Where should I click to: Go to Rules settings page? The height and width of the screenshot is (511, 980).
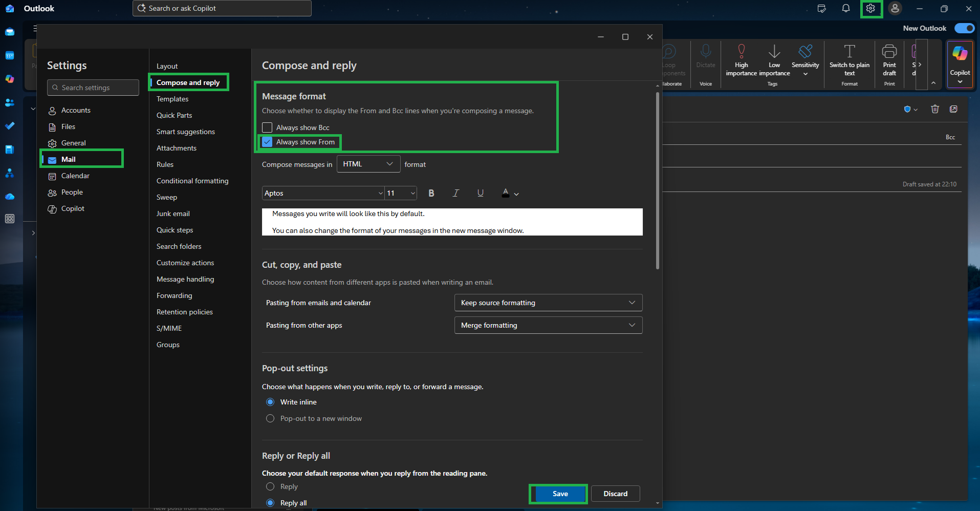point(165,164)
